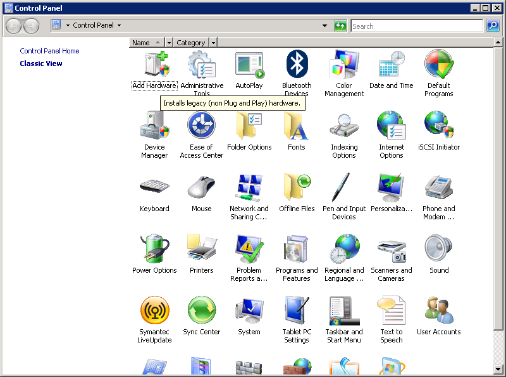The image size is (506, 377).
Task: Click the Control Panel Home link
Action: [49, 51]
